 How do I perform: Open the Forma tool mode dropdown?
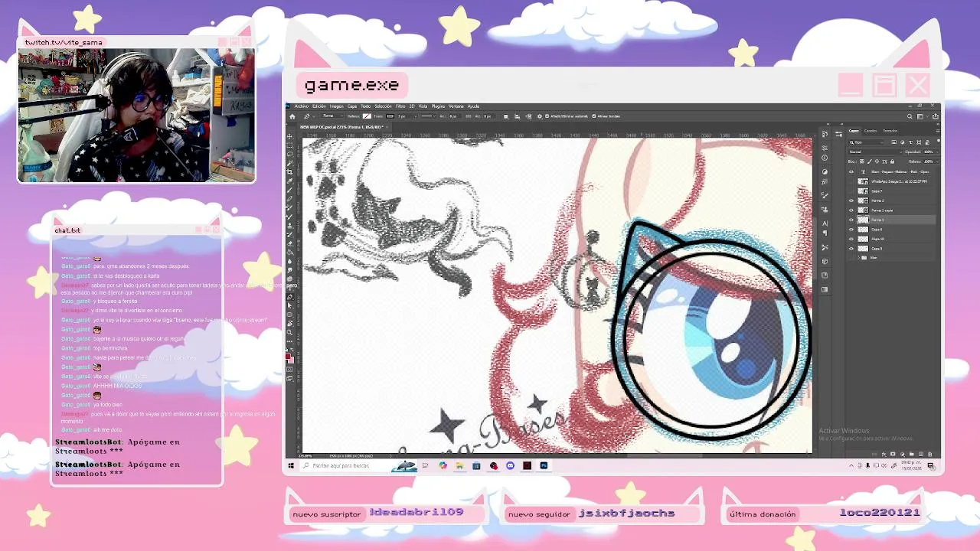(x=332, y=116)
